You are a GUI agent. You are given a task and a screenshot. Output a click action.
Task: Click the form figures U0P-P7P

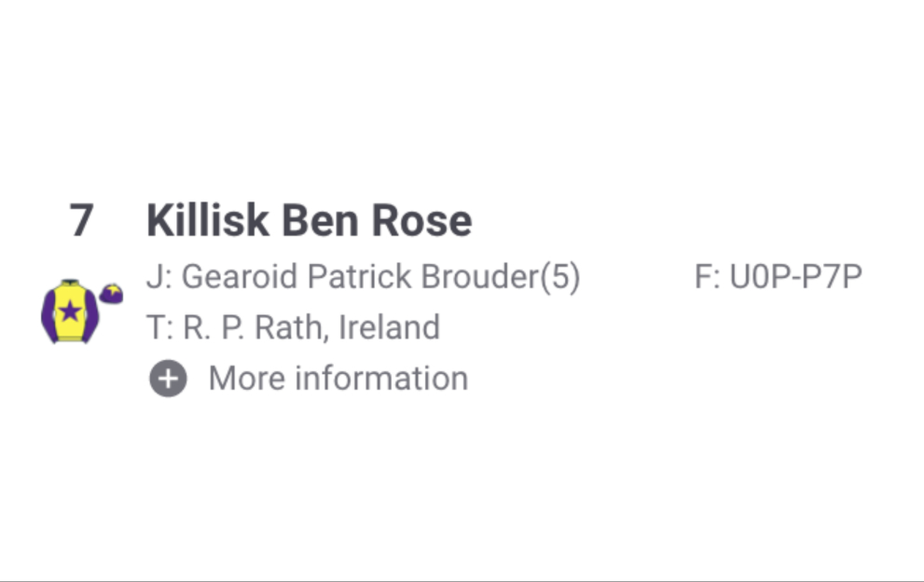pyautogui.click(x=795, y=277)
